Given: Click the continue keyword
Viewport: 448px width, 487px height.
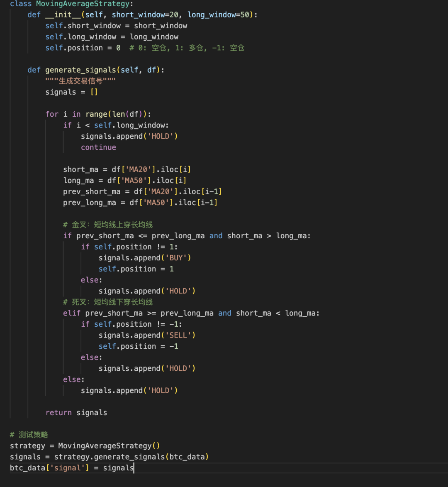Looking at the screenshot, I should tap(98, 147).
